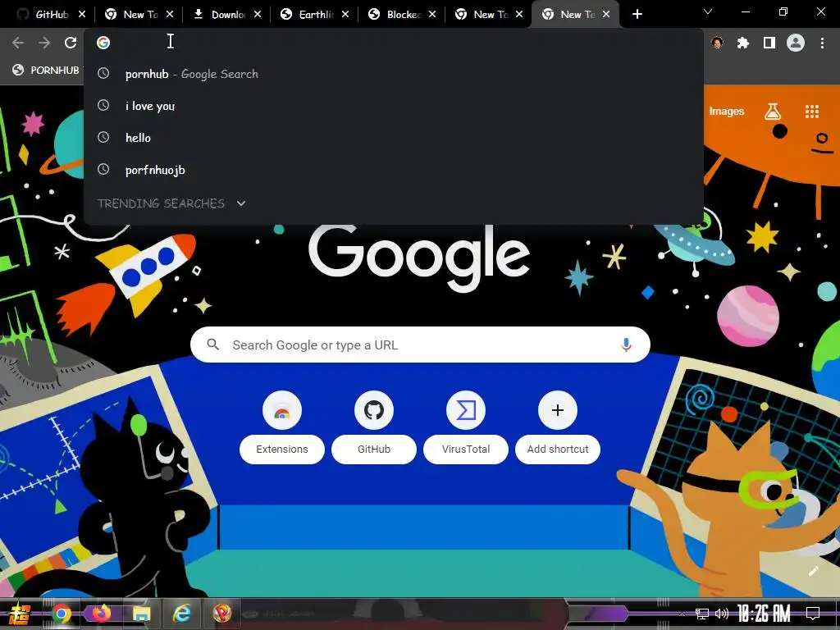This screenshot has width=840, height=630.
Task: Start voice search with the microphone icon
Action: (x=626, y=345)
